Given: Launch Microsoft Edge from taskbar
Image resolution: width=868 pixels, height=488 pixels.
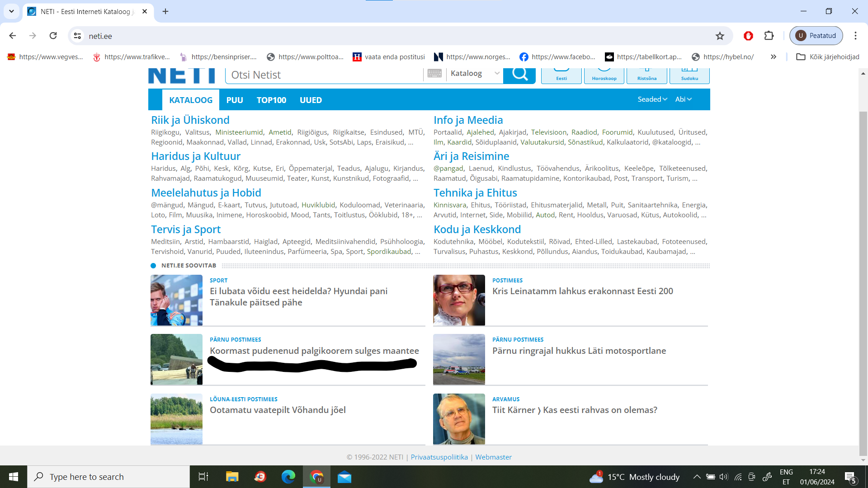Looking at the screenshot, I should [288, 477].
